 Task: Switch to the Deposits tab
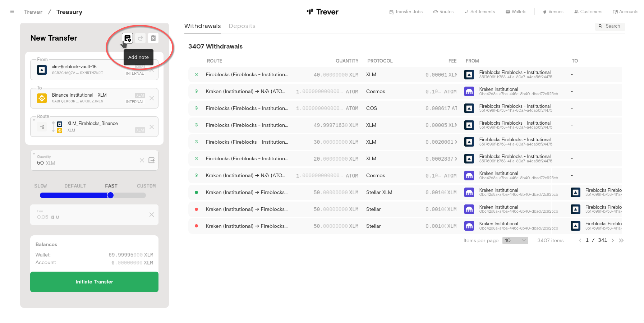pyautogui.click(x=242, y=26)
